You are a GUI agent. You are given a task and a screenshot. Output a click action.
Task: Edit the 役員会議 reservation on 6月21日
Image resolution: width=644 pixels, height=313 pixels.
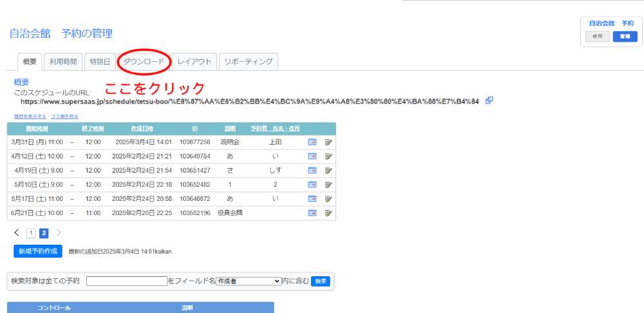(x=328, y=213)
